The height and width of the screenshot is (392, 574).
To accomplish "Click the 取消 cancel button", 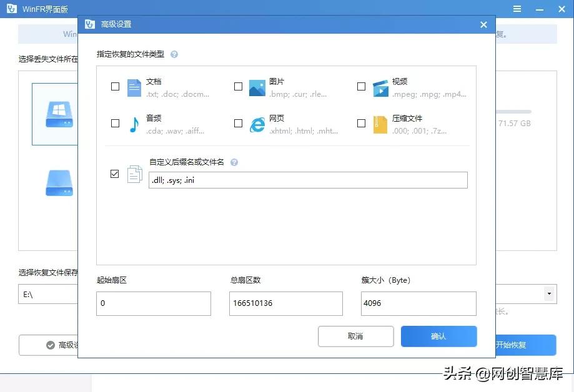I will 355,336.
